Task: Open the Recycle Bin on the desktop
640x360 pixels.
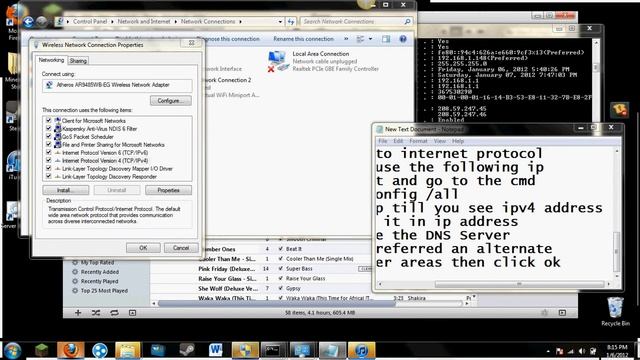Action: point(616,311)
